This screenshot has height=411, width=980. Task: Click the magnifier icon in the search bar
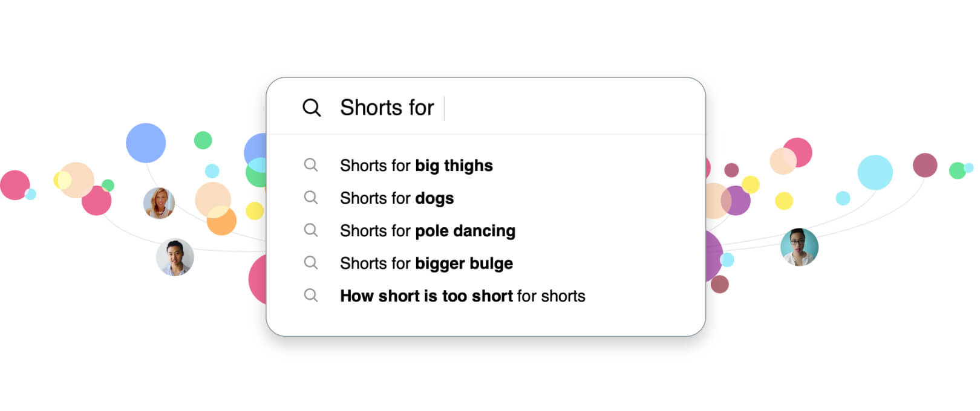pyautogui.click(x=312, y=108)
